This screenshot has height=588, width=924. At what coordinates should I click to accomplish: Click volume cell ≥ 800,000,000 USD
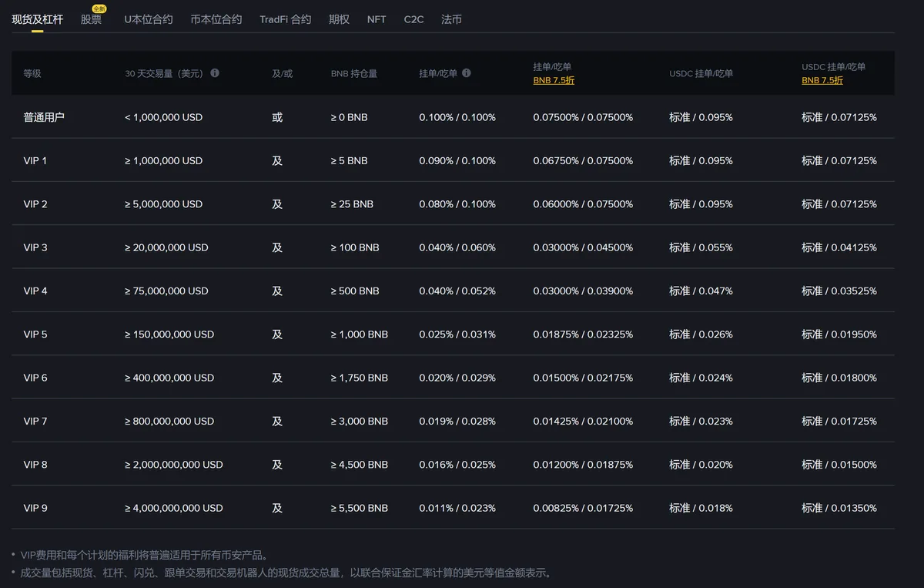169,422
